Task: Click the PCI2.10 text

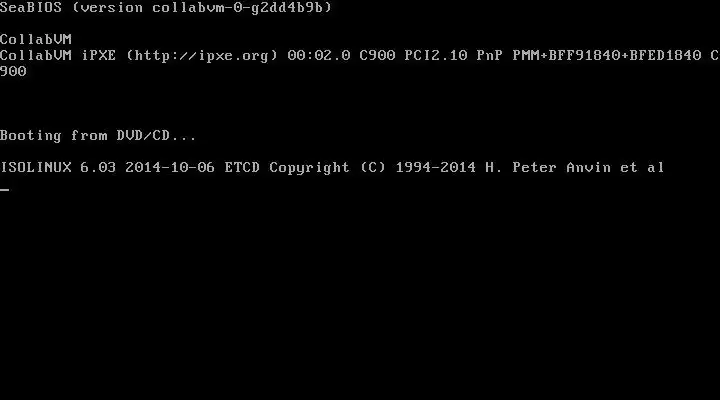Action: coord(436,56)
